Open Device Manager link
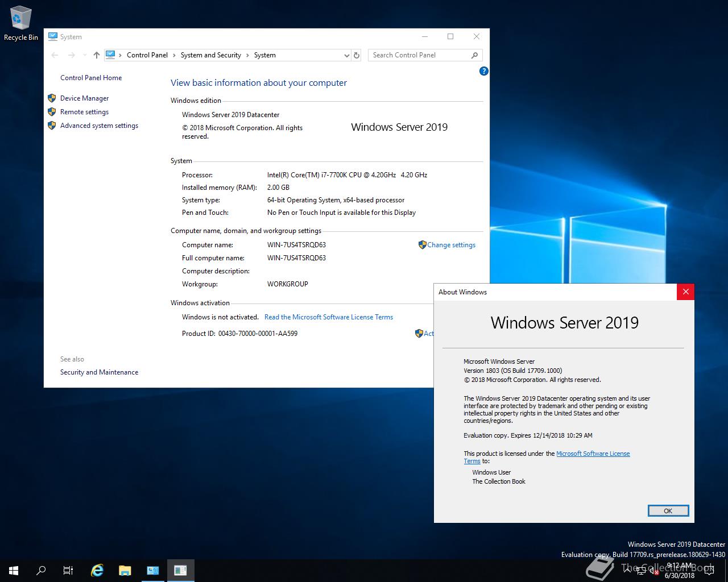 pyautogui.click(x=84, y=98)
